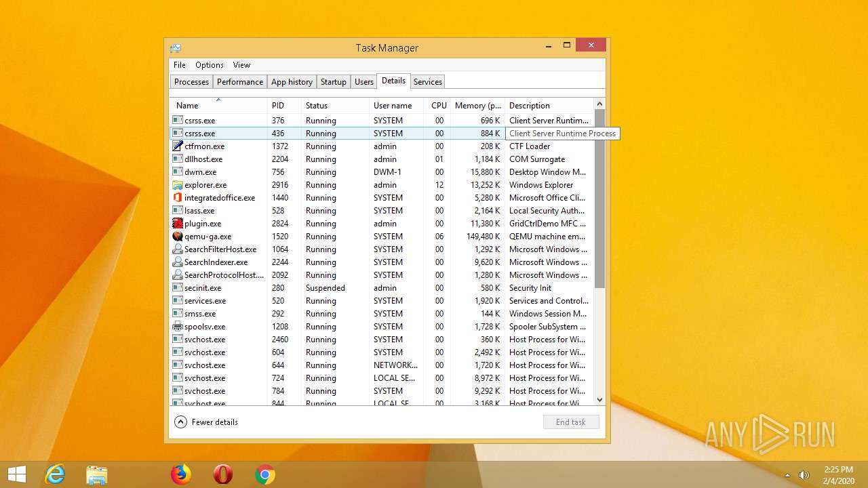Click the volume speaker tray icon
Screen dimensions: 868x488
804,475
